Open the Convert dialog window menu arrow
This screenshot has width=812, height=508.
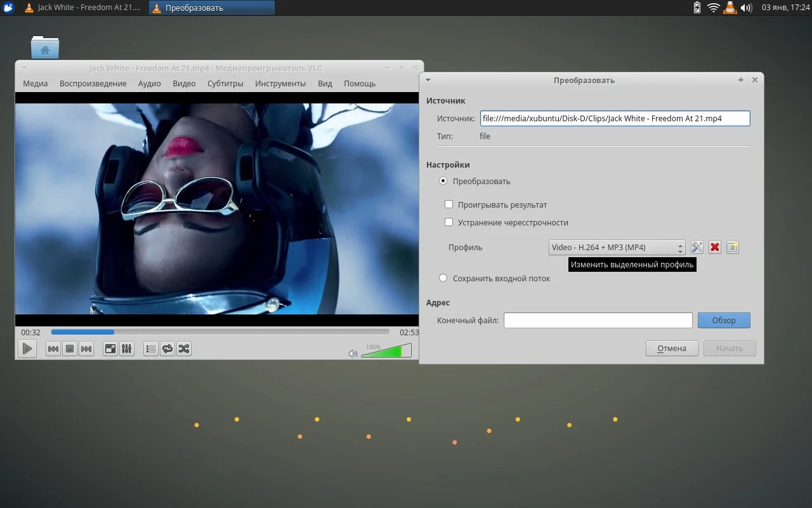click(428, 80)
